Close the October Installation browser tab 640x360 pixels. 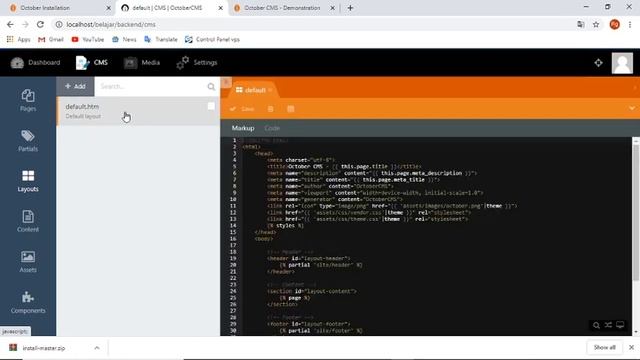coord(108,8)
